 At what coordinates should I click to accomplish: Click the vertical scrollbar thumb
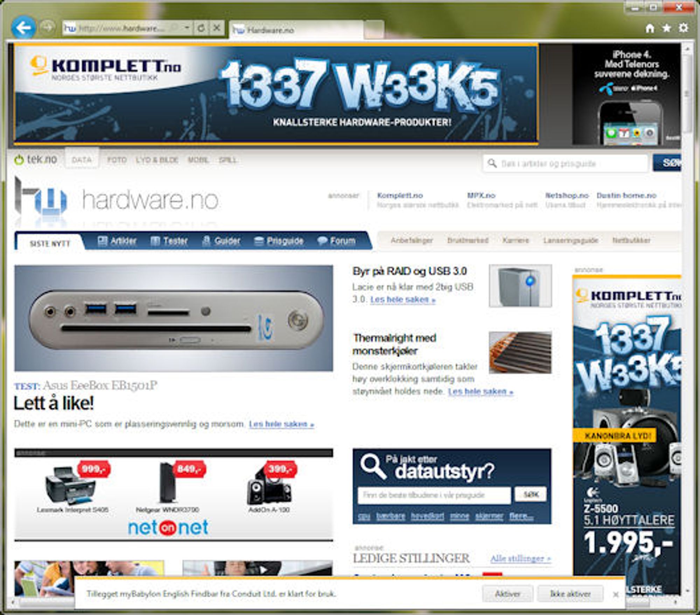(687, 94)
